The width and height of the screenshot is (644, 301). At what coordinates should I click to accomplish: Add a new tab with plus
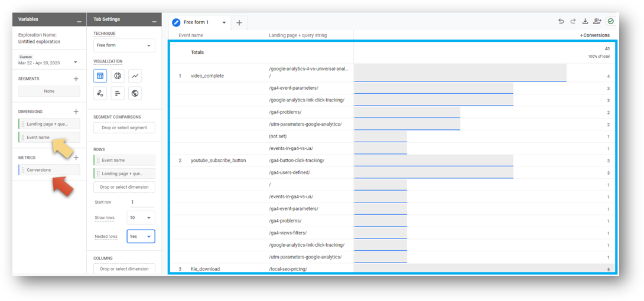point(239,23)
